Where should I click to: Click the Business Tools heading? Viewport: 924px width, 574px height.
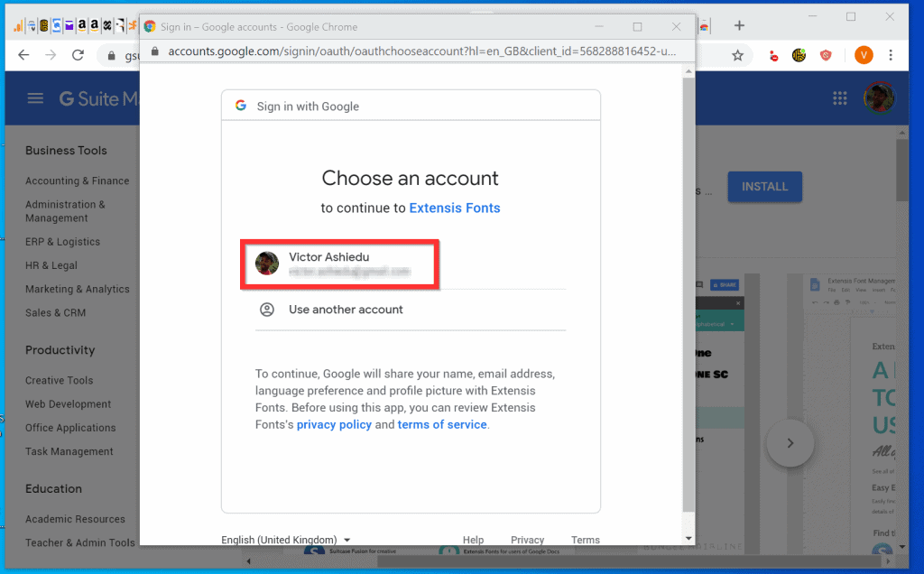(x=66, y=151)
